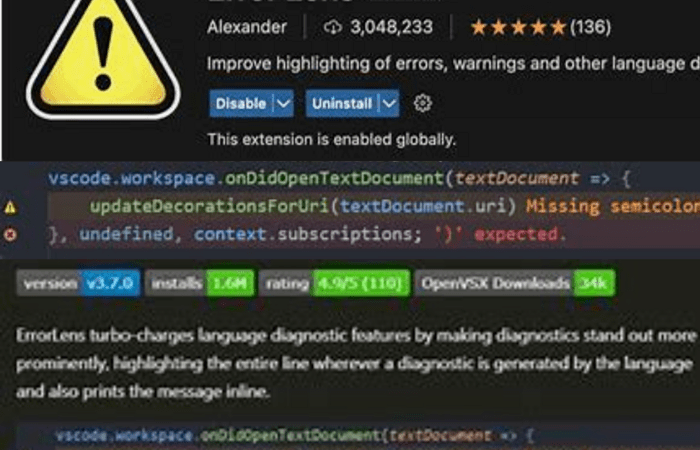Click the 'Improve highlighting of errors' description
The height and width of the screenshot is (450, 700).
pos(453,64)
